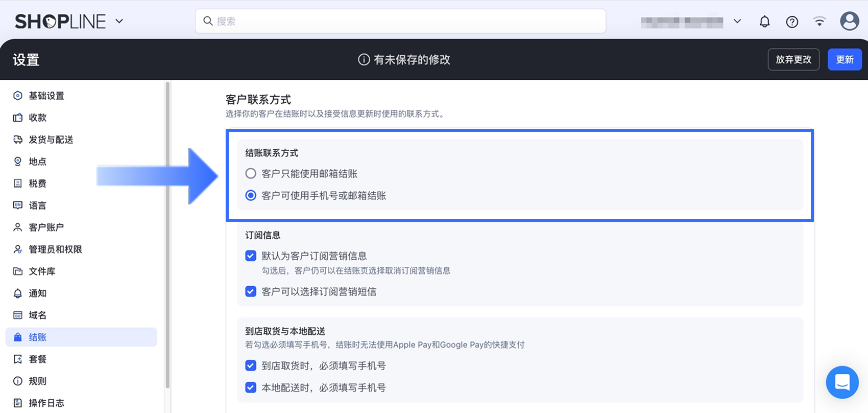Uncheck 客户可以选择订阅营销短信
The width and height of the screenshot is (868, 413).
click(251, 292)
